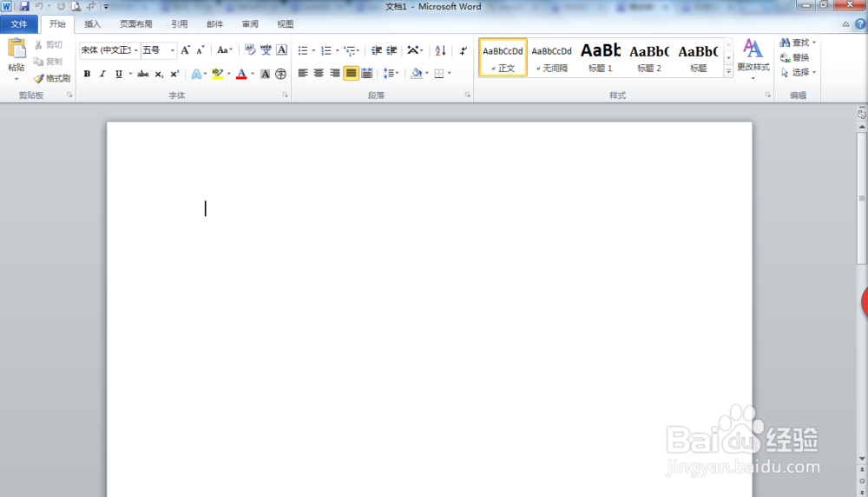This screenshot has height=497, width=868.
Task: Apply the 标题 1 Heading style
Action: coord(600,57)
